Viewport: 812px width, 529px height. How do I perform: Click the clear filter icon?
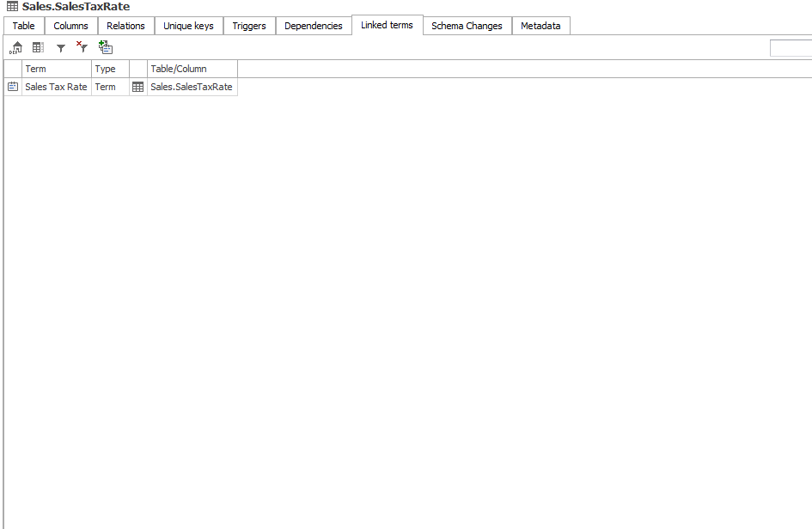82,48
